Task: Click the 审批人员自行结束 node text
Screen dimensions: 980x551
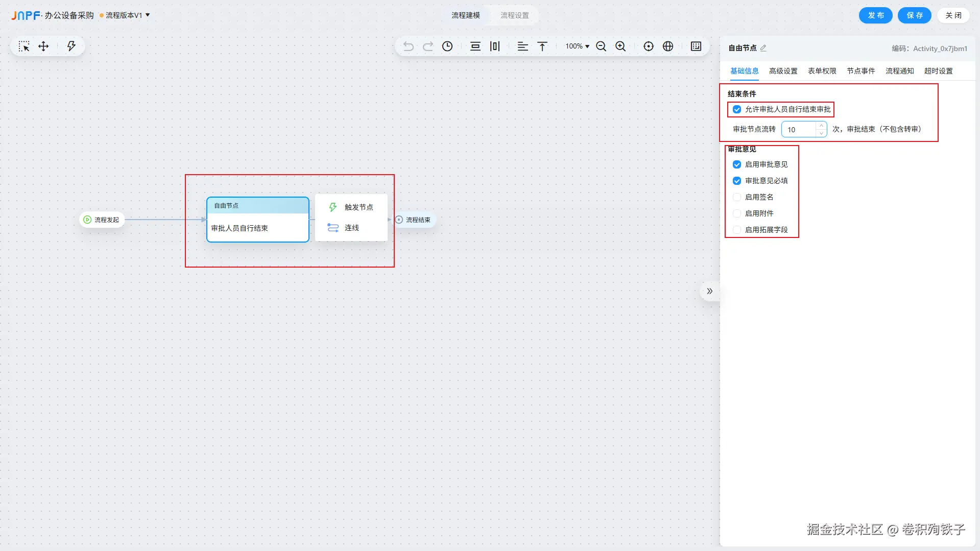Action: 240,228
